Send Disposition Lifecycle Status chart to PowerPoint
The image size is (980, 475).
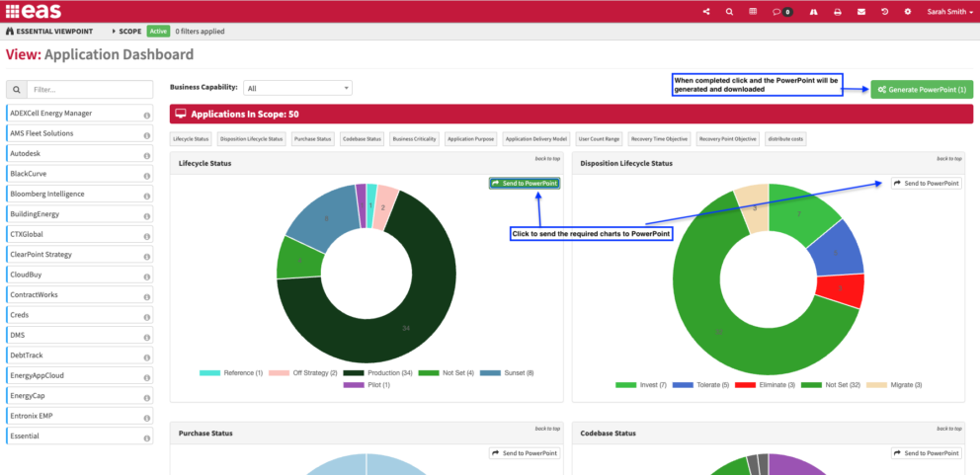[x=927, y=183]
